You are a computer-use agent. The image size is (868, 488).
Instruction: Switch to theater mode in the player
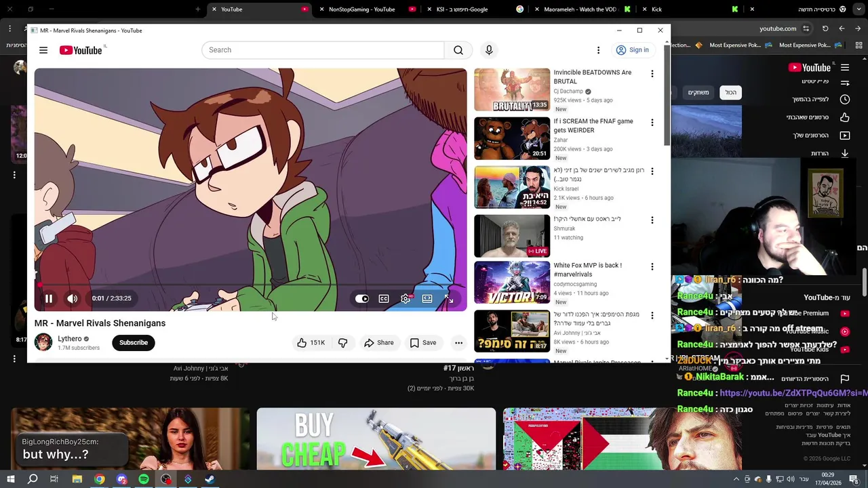[x=427, y=299]
